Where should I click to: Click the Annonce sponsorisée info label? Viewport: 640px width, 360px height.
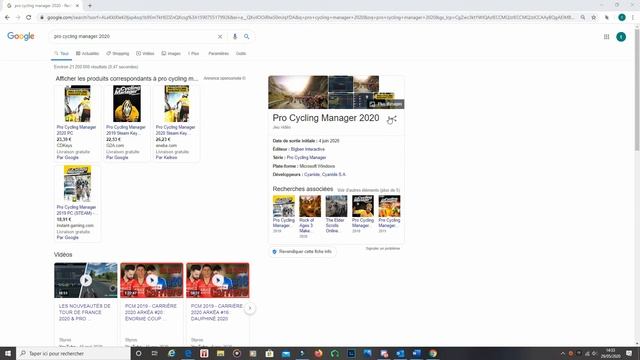tap(224, 78)
